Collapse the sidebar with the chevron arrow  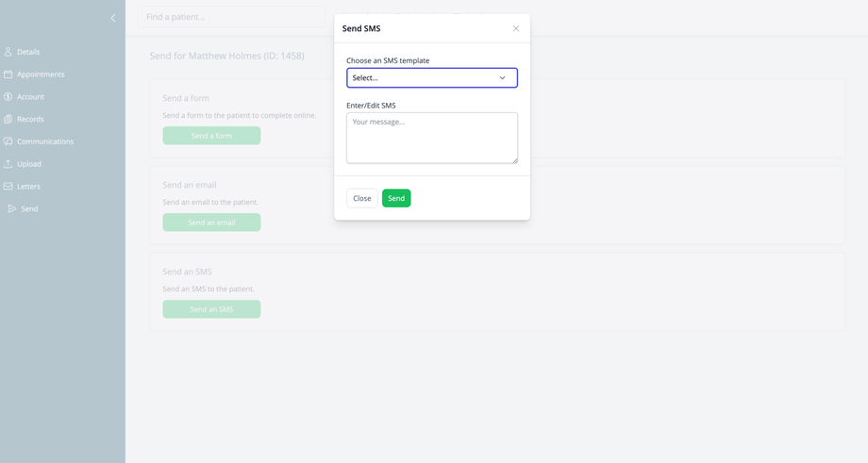(x=113, y=18)
